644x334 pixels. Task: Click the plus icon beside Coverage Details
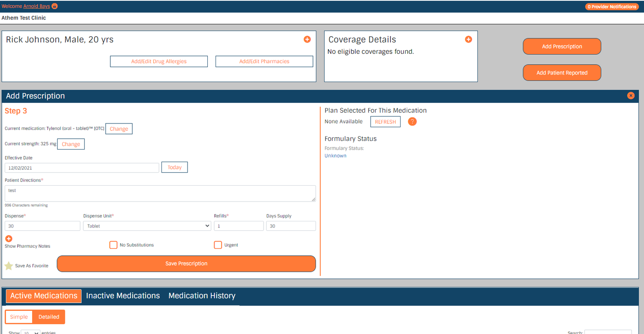tap(468, 39)
